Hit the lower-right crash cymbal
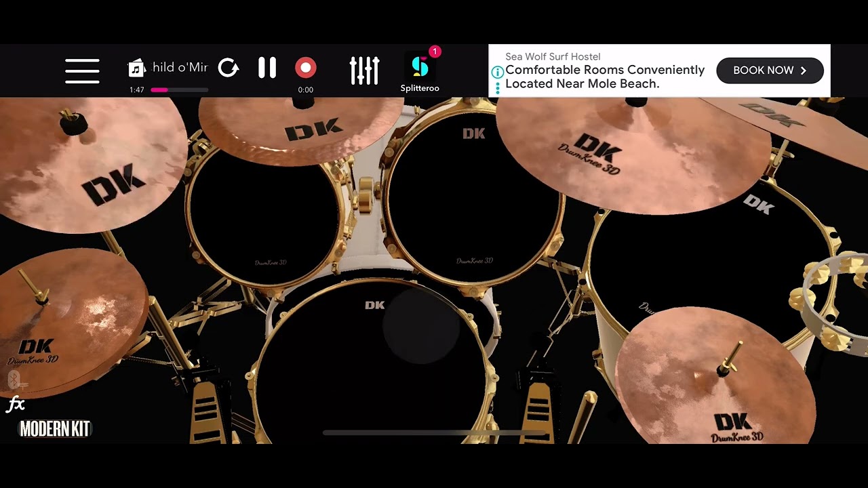This screenshot has height=488, width=868. point(715,376)
